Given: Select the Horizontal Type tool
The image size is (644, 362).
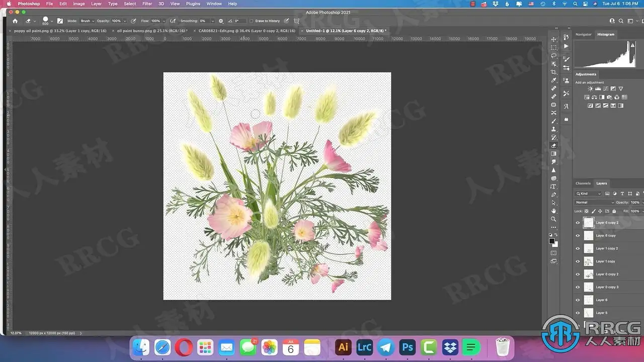Looking at the screenshot, I should pyautogui.click(x=554, y=187).
